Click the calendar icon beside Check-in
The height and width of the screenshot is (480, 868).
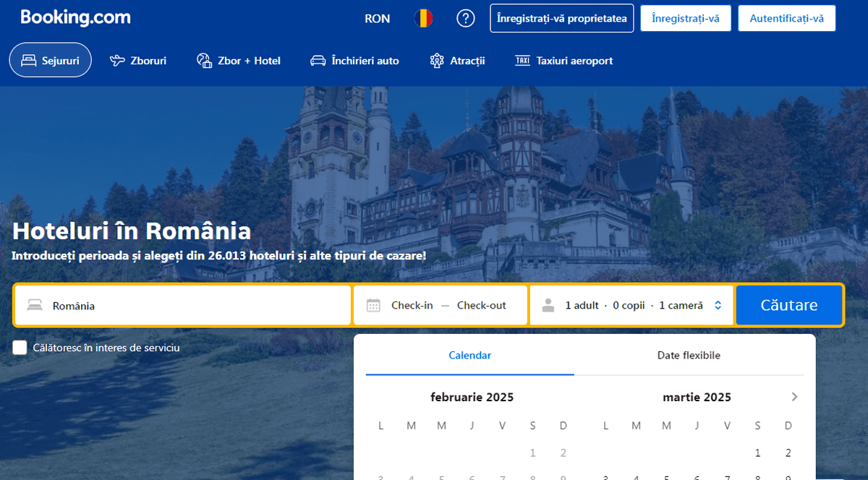[x=375, y=305]
